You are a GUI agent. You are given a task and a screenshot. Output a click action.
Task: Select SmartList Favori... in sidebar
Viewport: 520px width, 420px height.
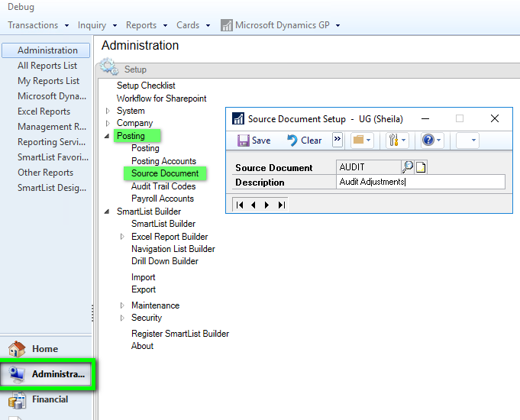pos(53,157)
